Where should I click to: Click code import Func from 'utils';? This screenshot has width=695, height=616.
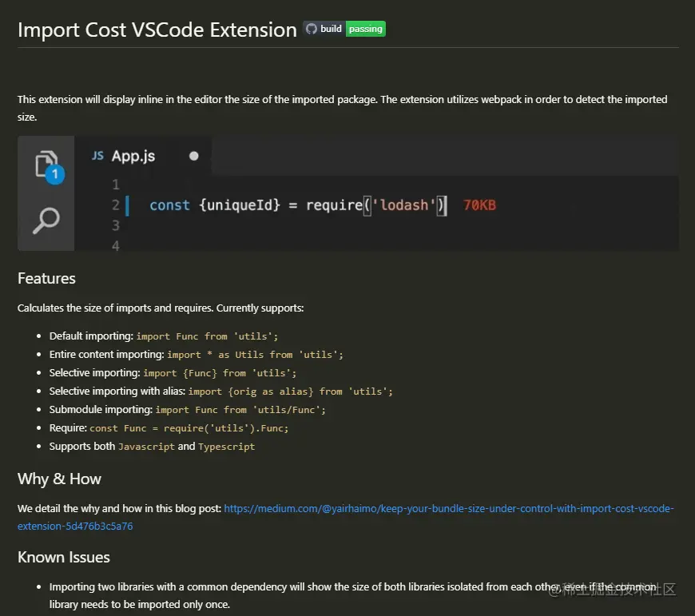pos(207,336)
